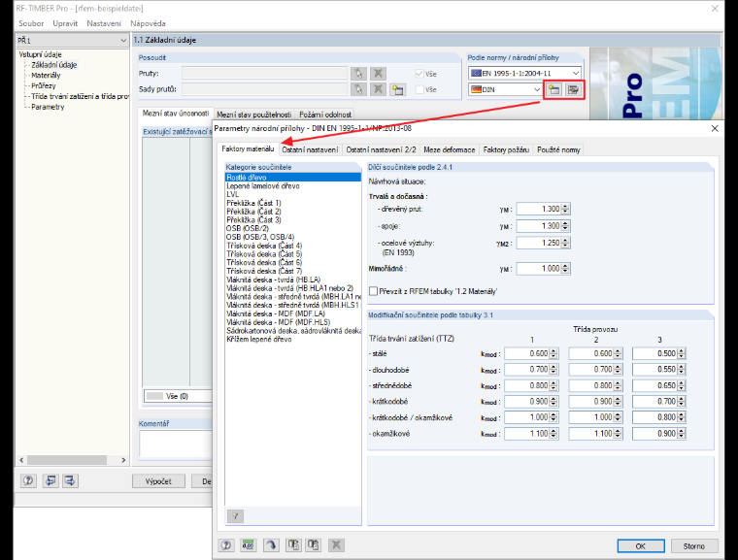The image size is (738, 560).
Task: Switch to Mezní stav použitelnosti tab
Action: (254, 115)
